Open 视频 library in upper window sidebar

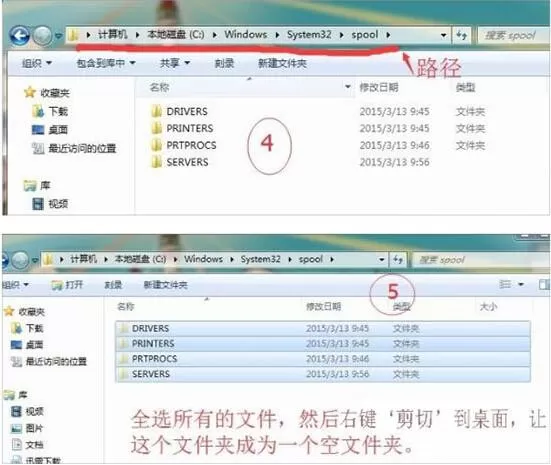tap(58, 204)
